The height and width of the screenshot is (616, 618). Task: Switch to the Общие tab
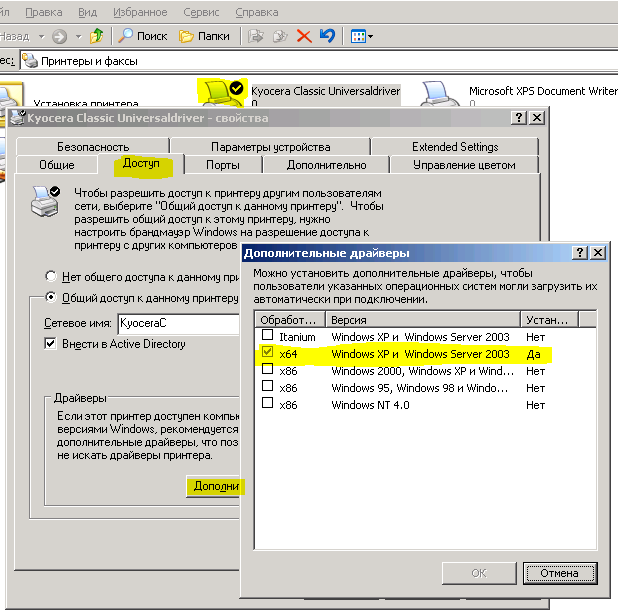(x=56, y=165)
